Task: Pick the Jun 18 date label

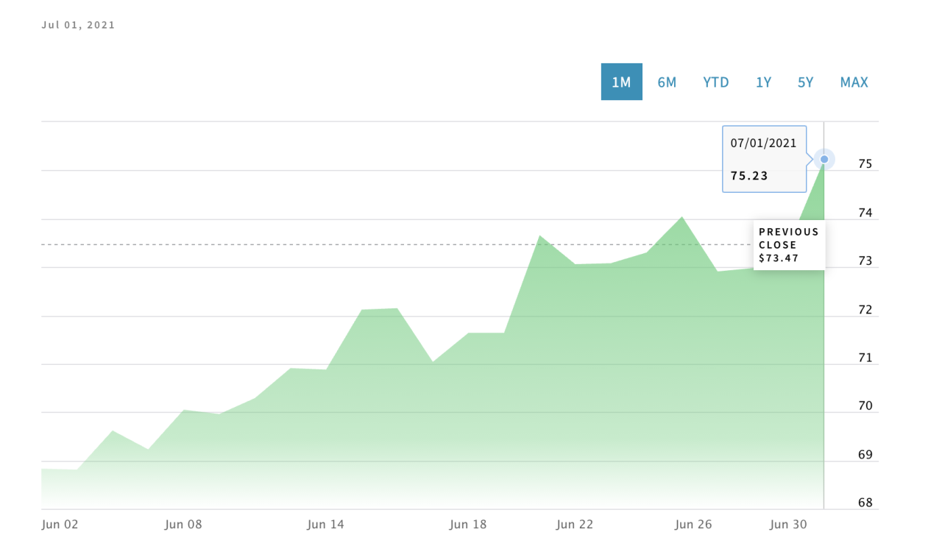Action: (468, 525)
